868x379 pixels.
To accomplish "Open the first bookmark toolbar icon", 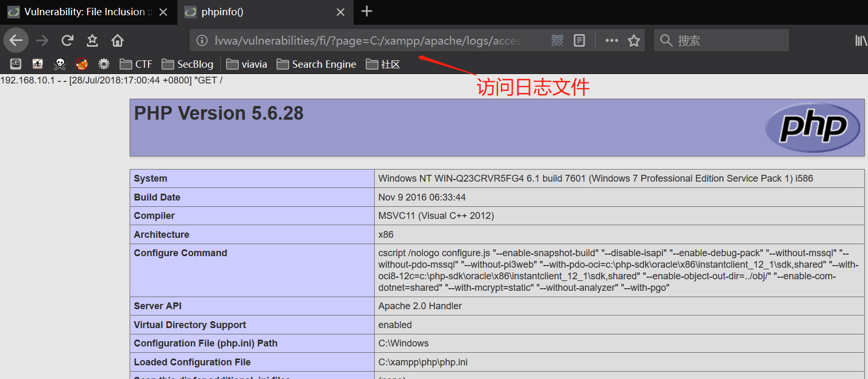I will pos(16,64).
